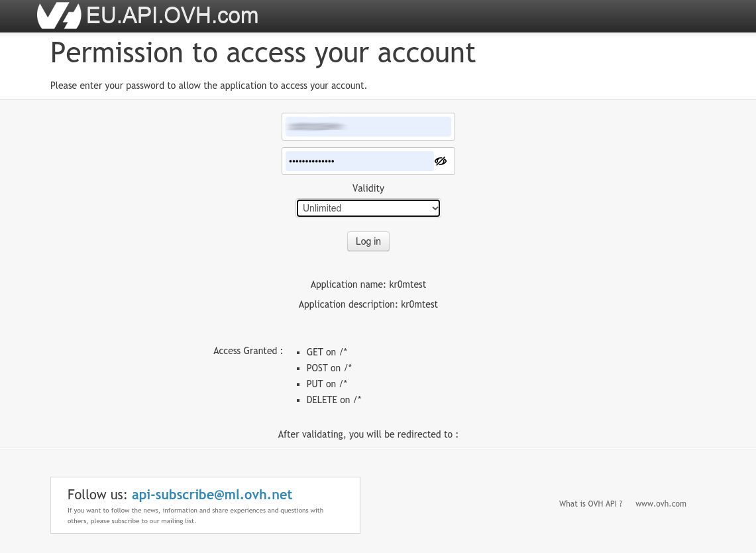Open the Validity dropdown set to Unlimited

(368, 208)
